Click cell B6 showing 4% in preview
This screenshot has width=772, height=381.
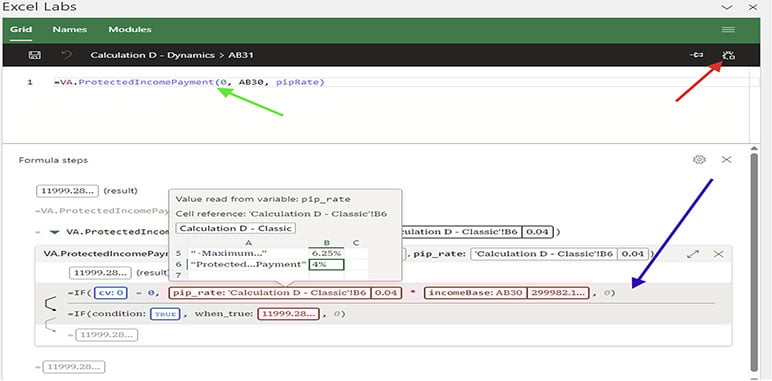pyautogui.click(x=326, y=264)
